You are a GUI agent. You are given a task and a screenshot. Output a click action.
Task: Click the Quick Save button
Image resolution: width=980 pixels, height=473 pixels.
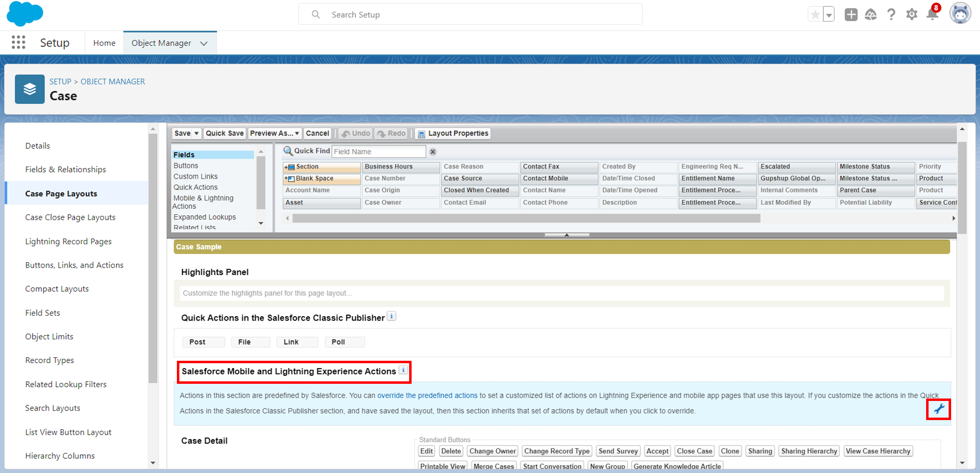tap(224, 133)
